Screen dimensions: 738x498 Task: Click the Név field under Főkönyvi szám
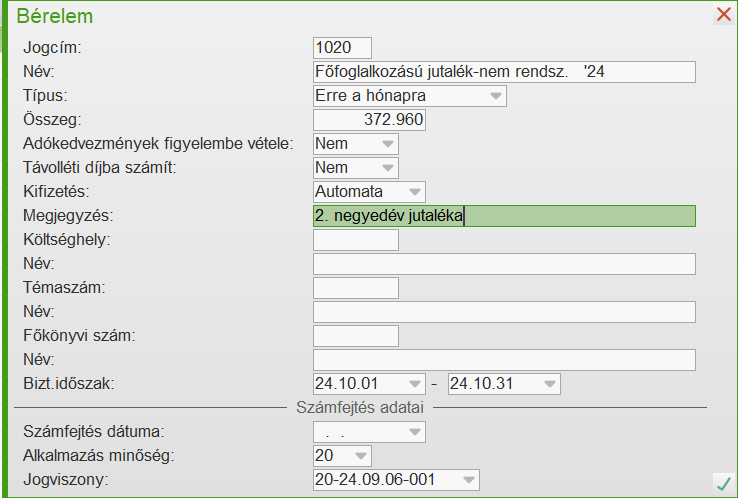tap(503, 360)
